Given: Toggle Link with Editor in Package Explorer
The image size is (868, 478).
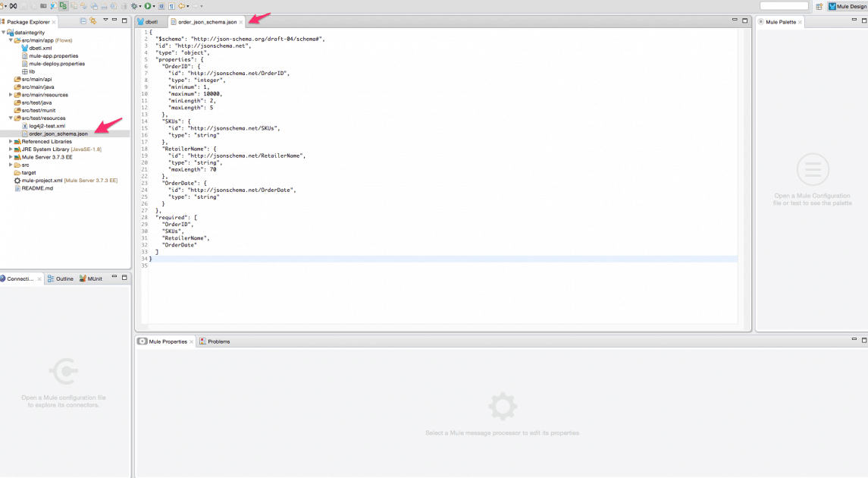Looking at the screenshot, I should coord(93,20).
